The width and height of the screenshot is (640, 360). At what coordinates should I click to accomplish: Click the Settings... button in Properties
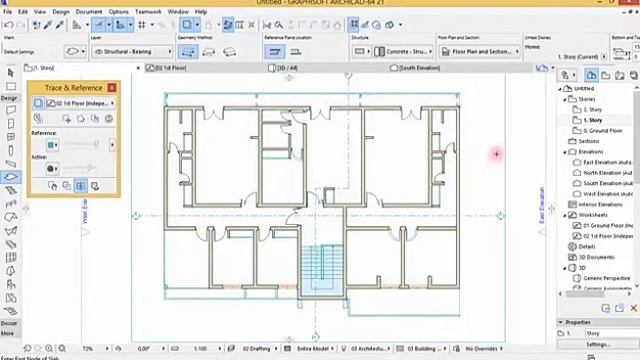click(598, 344)
